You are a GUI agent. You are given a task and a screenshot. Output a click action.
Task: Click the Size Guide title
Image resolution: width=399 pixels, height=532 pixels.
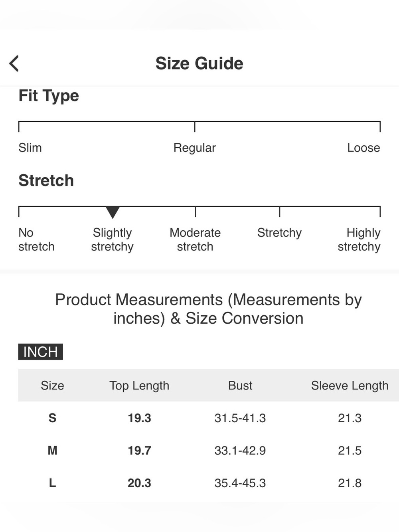pos(199,63)
